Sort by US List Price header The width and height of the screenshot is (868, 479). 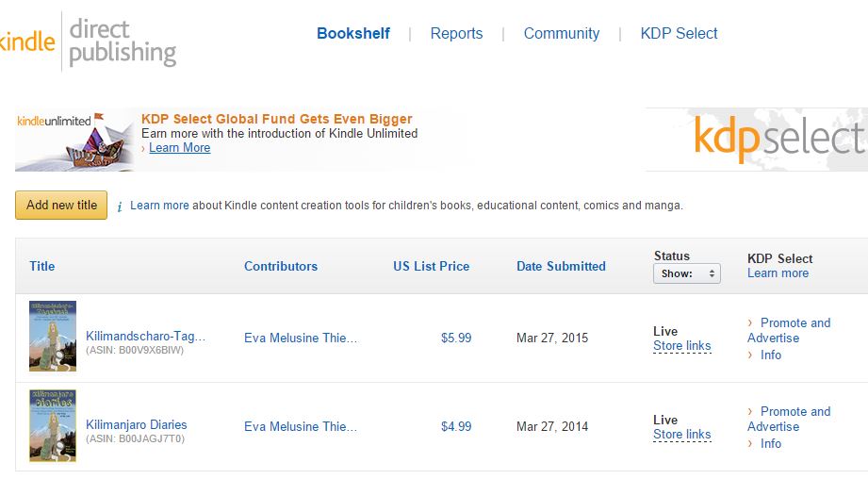tap(431, 266)
